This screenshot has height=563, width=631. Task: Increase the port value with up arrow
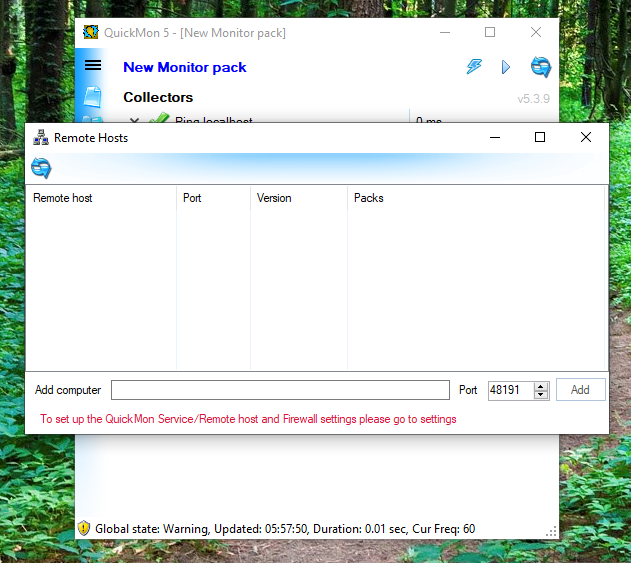click(541, 386)
